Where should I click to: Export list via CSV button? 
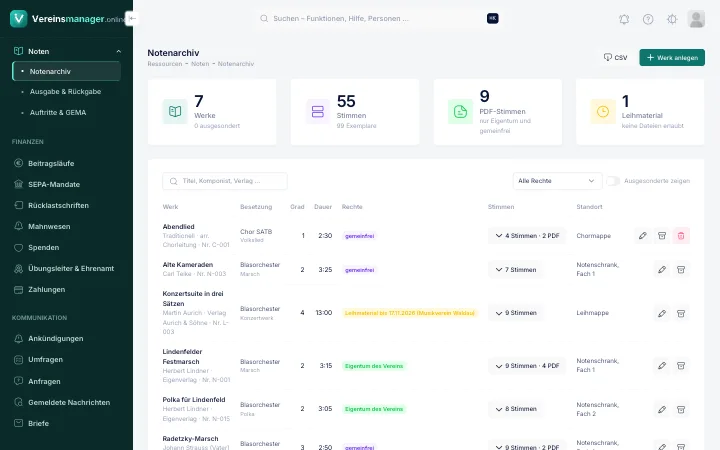tap(615, 57)
